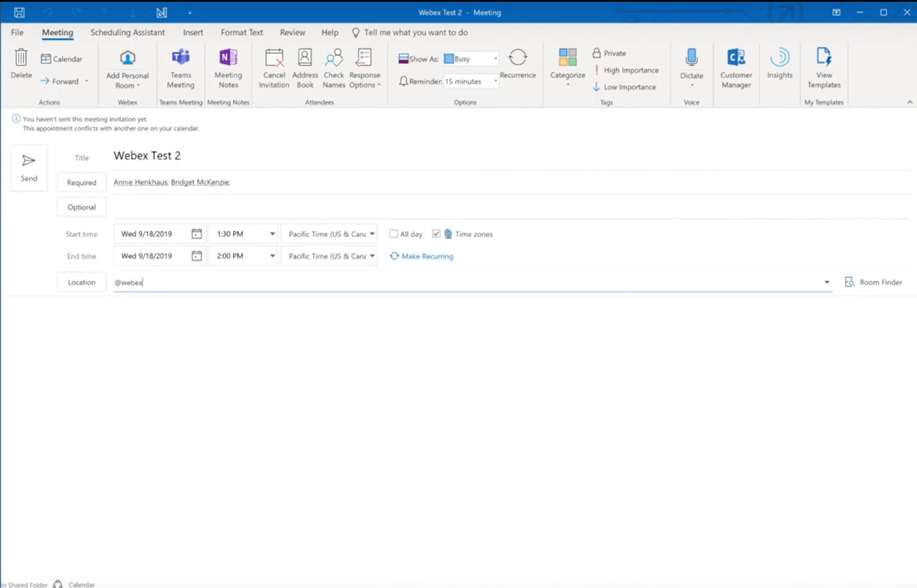Open the Format Text menu
The image size is (917, 588).
pyautogui.click(x=241, y=32)
